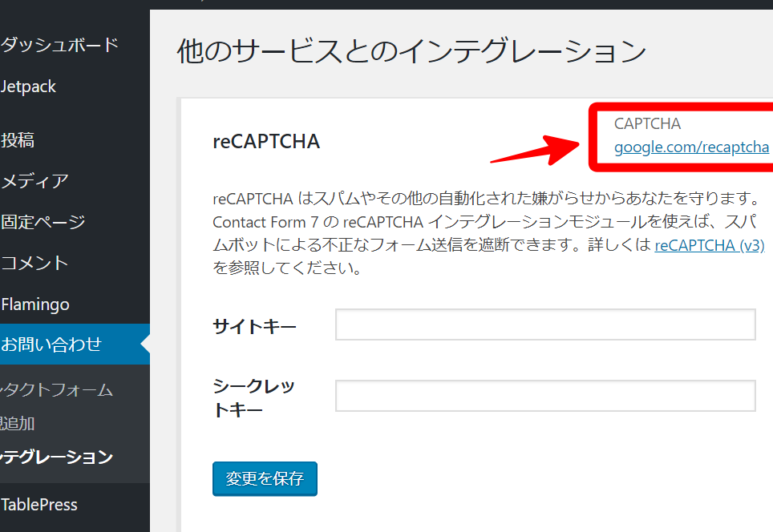This screenshot has height=532, width=773.
Task: Select 固定ページ in the sidebar
Action: (x=43, y=222)
